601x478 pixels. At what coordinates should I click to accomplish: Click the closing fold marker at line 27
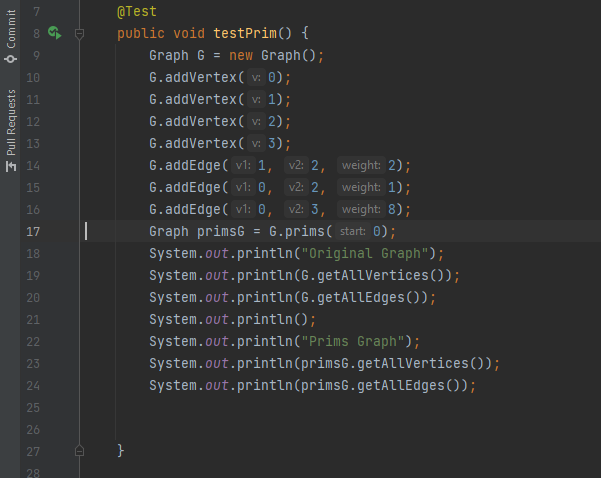80,451
